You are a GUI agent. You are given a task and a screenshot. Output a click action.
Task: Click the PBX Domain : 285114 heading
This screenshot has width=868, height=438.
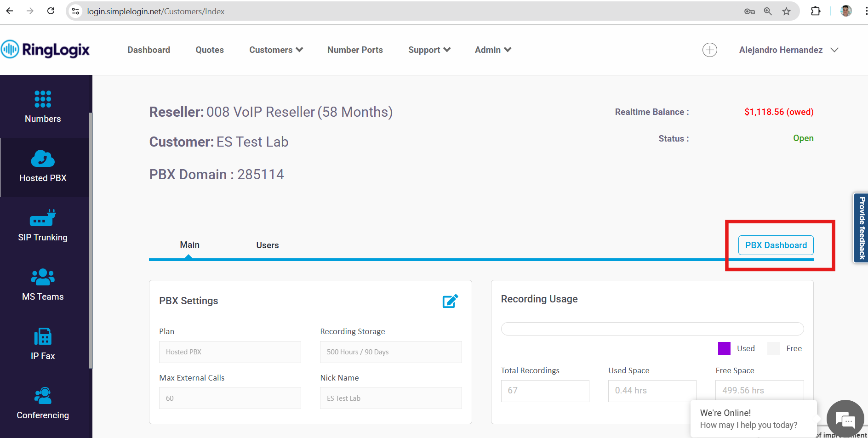217,175
